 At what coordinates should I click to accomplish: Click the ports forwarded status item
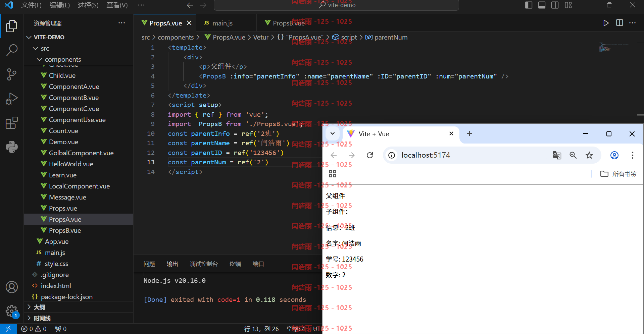[61, 329]
